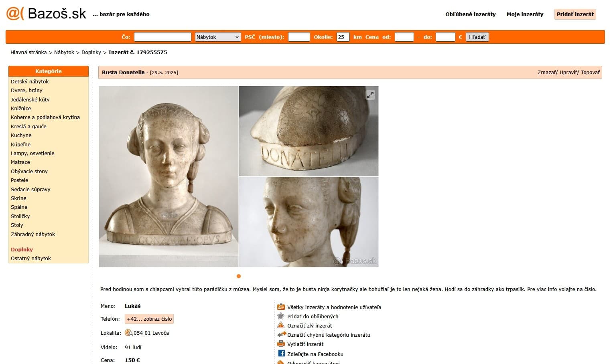The width and height of the screenshot is (613, 364).
Task: Select the orange image carousel dot
Action: point(239,276)
